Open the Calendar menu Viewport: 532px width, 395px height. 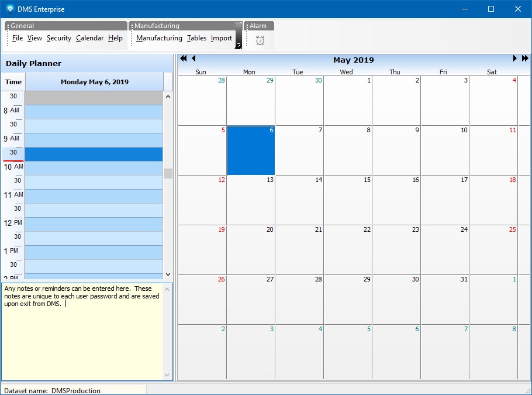pos(89,38)
